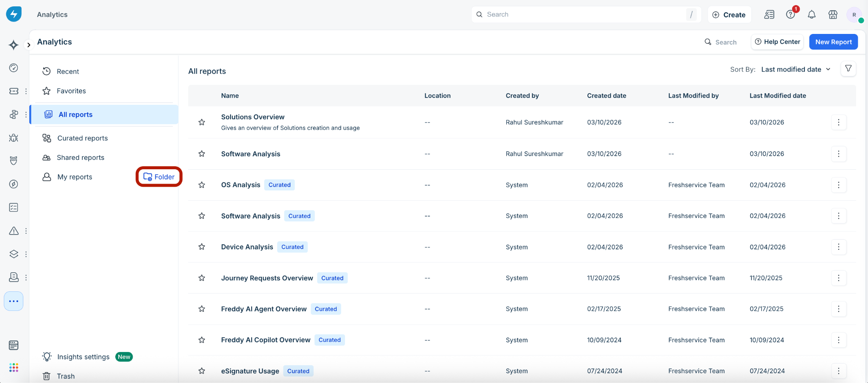Click the Folder button to create folder
The height and width of the screenshot is (383, 868).
(x=159, y=177)
